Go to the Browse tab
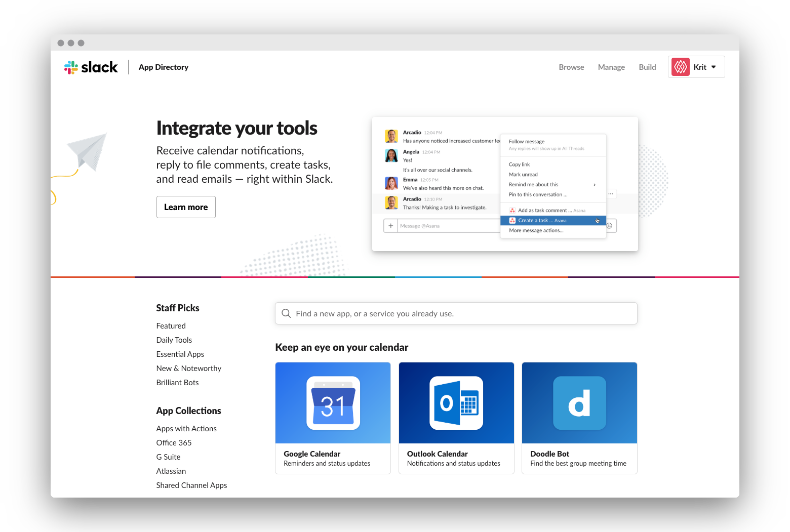The image size is (790, 532). [571, 67]
